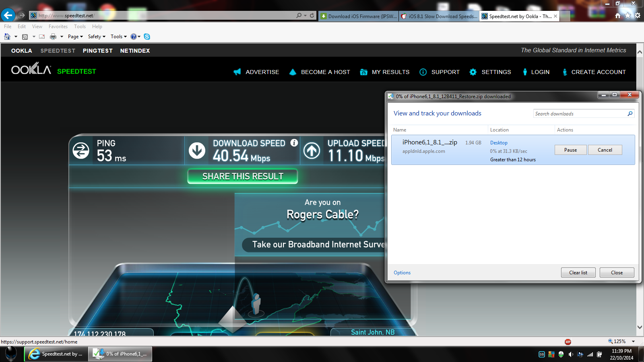Open the Favorites menu
644x362 pixels.
click(58, 27)
